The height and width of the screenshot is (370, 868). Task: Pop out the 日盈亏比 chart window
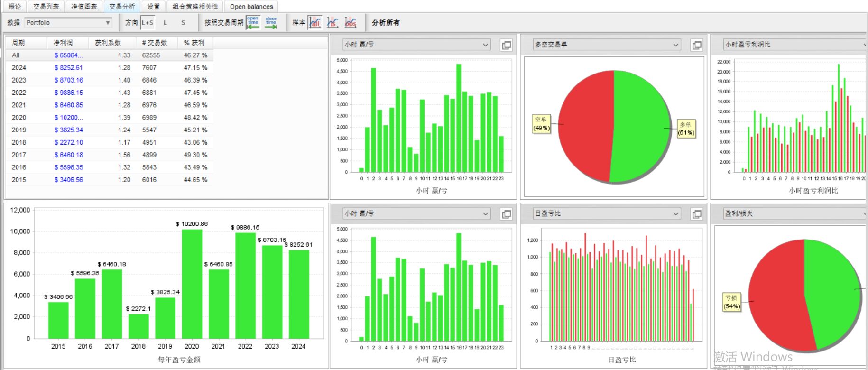coord(697,214)
